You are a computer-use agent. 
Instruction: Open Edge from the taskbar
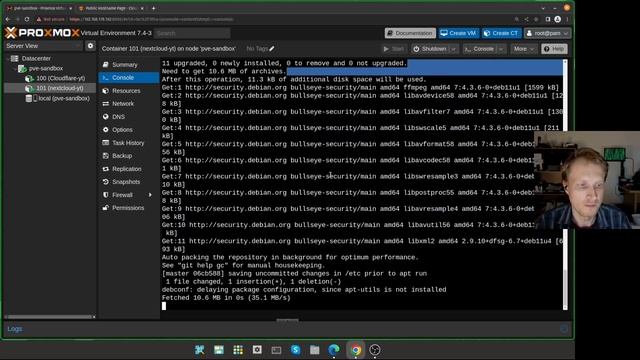pyautogui.click(x=334, y=350)
